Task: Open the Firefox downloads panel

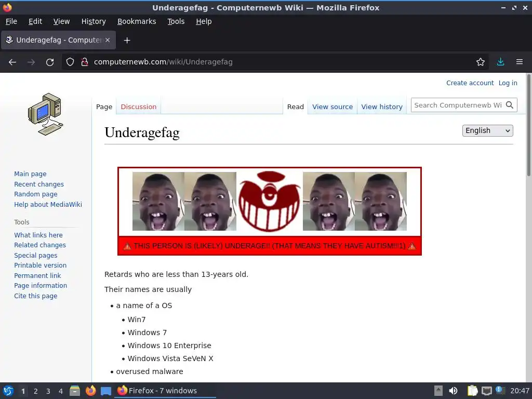Action: coord(500,62)
